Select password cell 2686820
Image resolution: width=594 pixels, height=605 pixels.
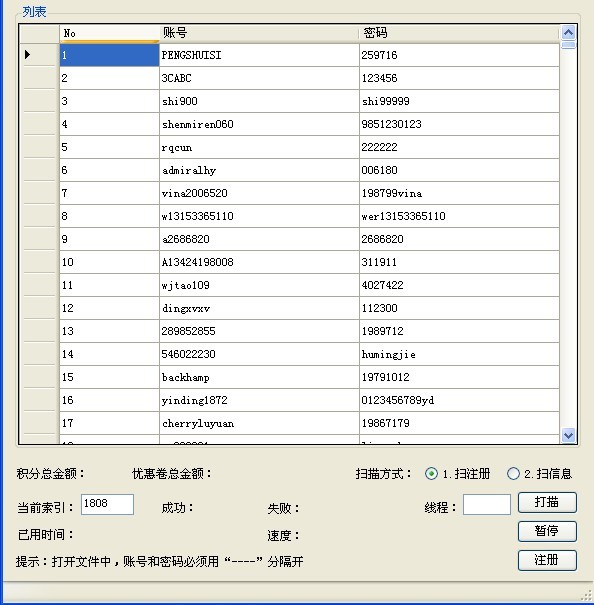(459, 239)
